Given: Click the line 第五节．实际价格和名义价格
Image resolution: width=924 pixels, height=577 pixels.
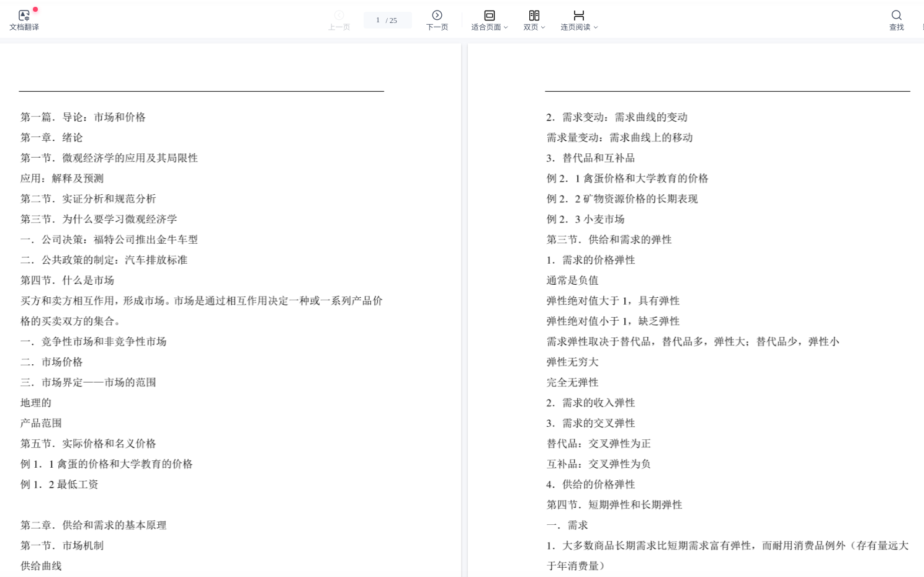Looking at the screenshot, I should point(88,444).
